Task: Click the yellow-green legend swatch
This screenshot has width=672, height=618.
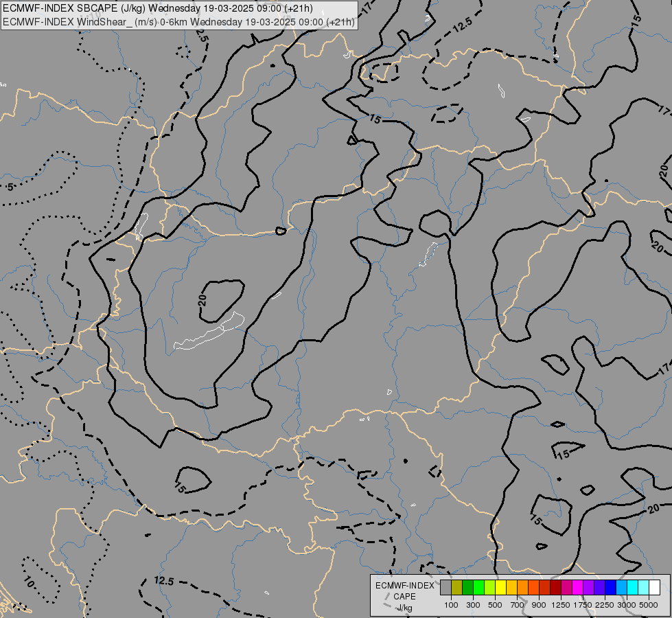Action: pos(490,587)
